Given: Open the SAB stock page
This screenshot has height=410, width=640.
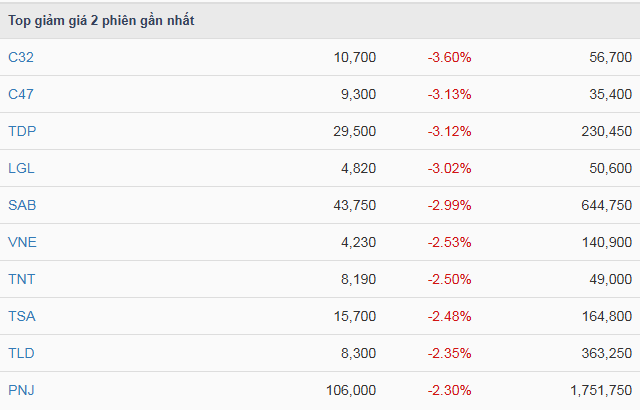Looking at the screenshot, I should pos(22,205).
